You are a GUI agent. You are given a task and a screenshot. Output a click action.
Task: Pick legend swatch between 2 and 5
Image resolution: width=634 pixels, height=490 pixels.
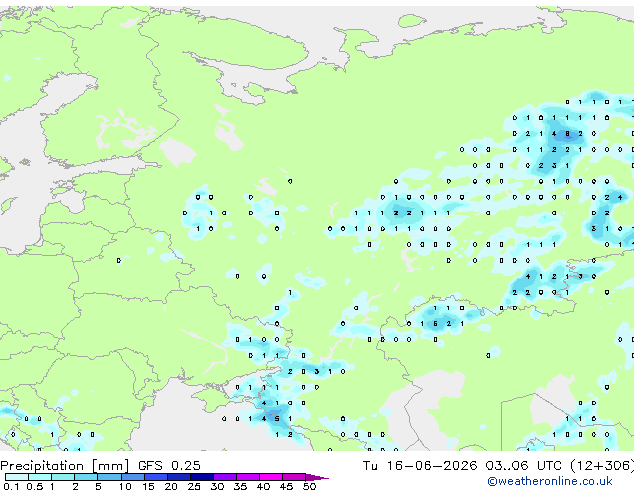86,477
